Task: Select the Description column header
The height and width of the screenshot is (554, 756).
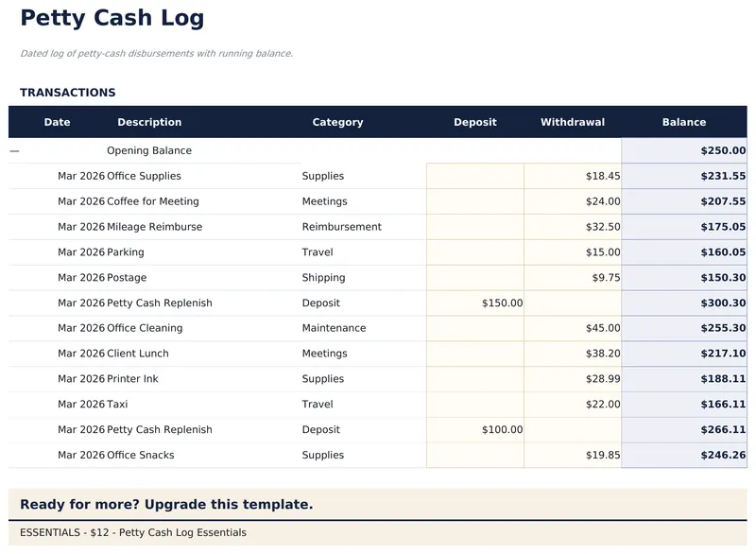Action: point(149,122)
